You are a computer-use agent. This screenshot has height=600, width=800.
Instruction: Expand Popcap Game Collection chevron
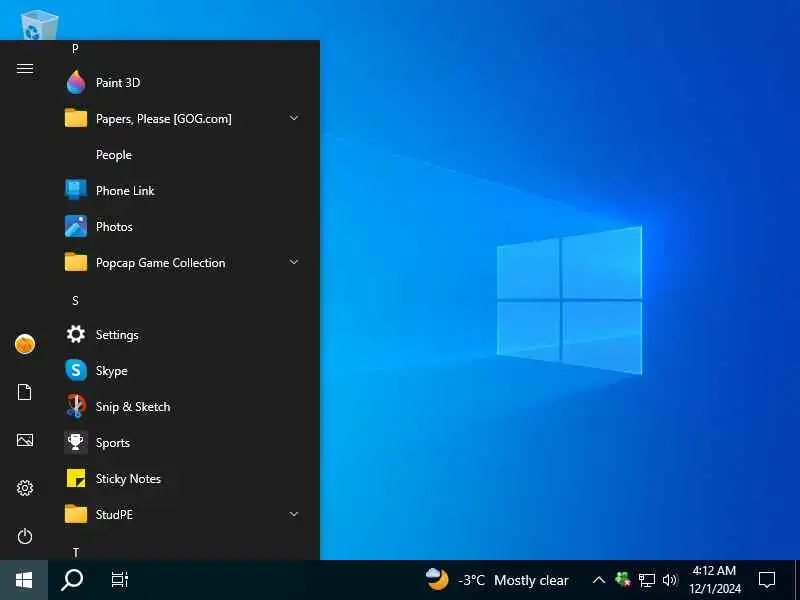(x=294, y=262)
